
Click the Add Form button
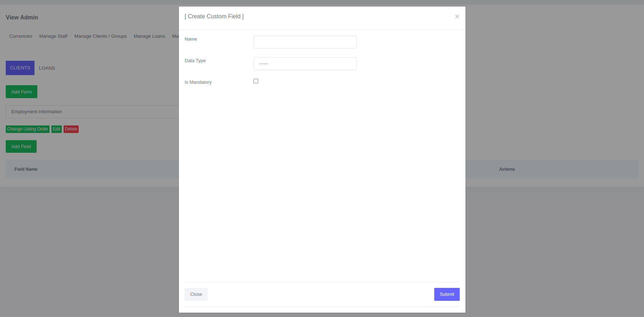click(22, 92)
